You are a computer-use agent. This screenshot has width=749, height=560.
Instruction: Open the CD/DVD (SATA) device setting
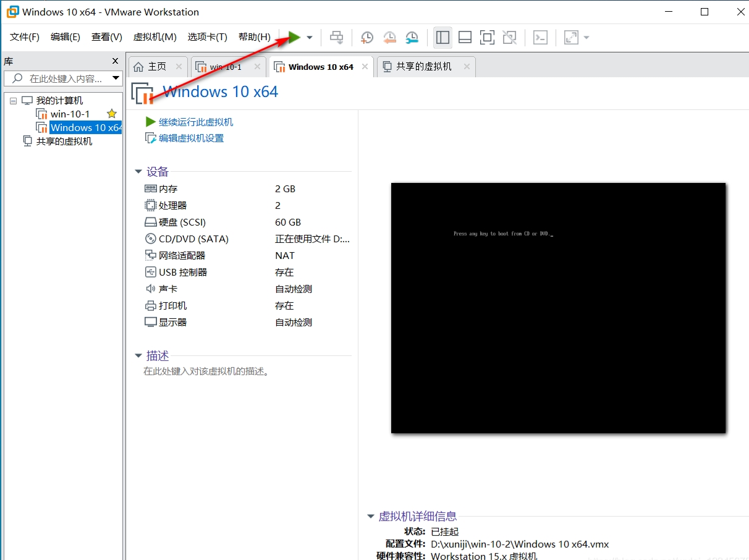pos(193,239)
